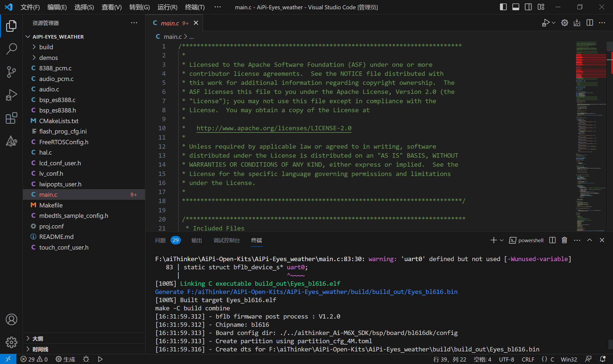Open new terminal profile dropdown arrow
This screenshot has width=613, height=364.
point(502,240)
